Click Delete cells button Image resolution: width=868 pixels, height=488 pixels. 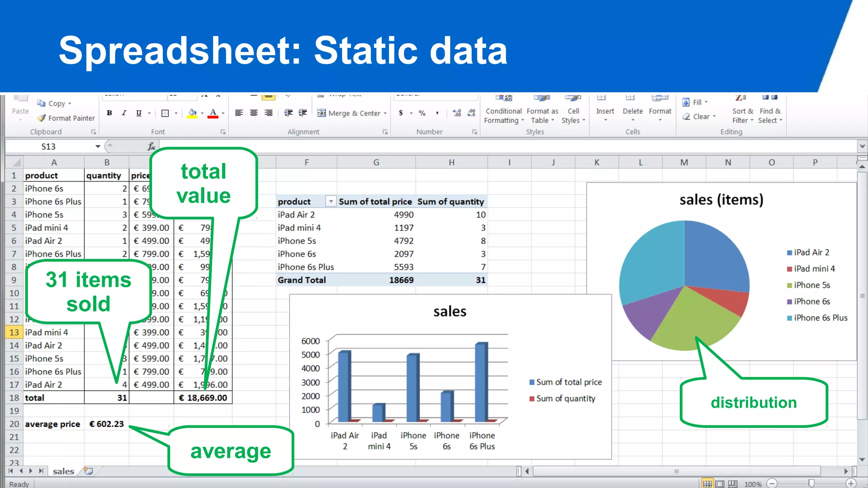[x=633, y=108]
